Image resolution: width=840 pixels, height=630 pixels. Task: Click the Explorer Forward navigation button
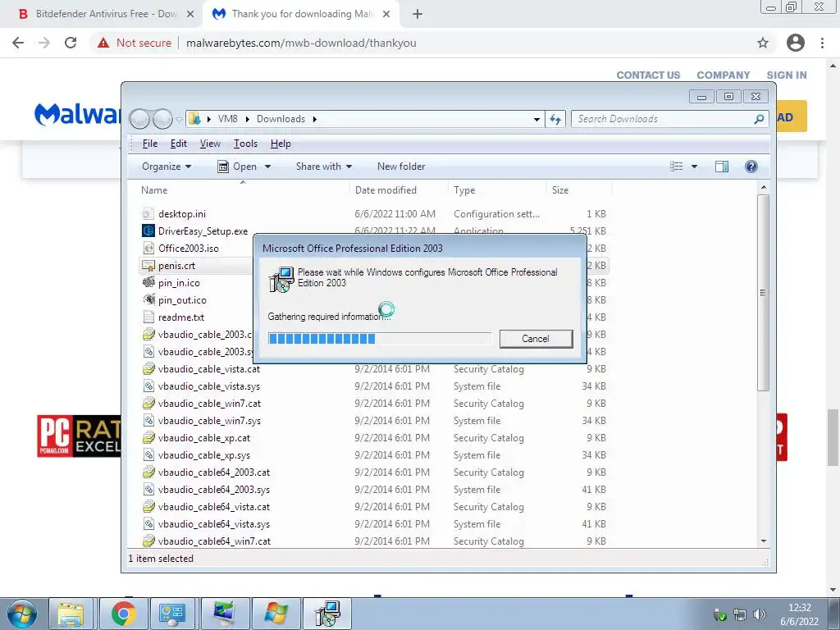coord(162,119)
